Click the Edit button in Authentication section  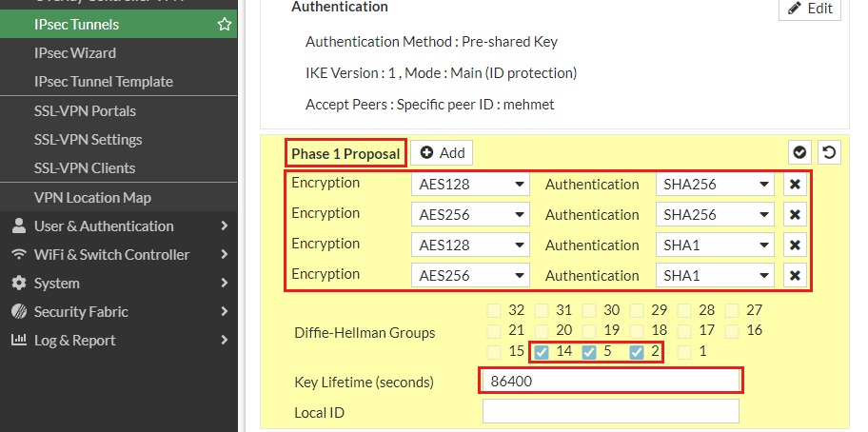[x=809, y=9]
